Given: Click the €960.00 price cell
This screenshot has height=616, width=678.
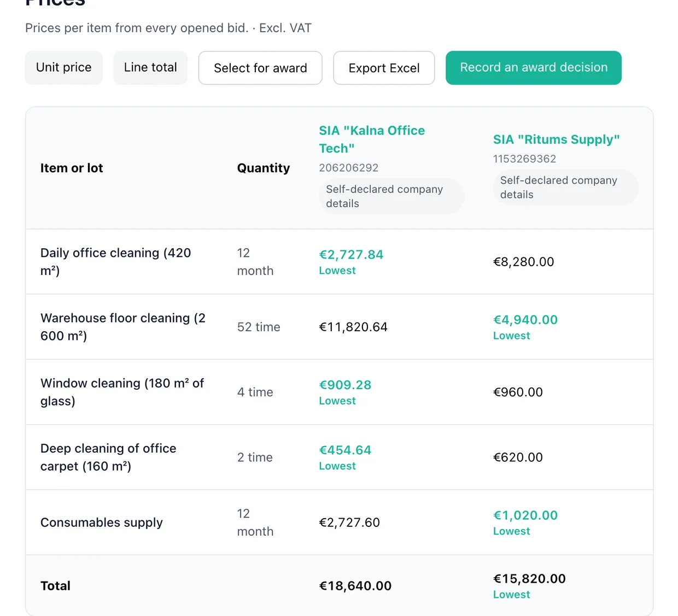Looking at the screenshot, I should point(518,392).
